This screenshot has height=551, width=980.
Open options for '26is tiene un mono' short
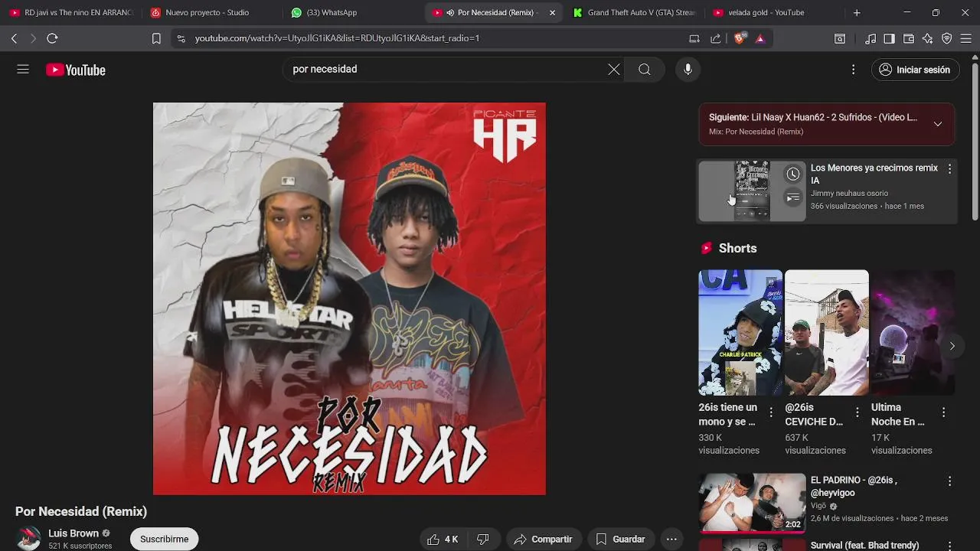[771, 412]
